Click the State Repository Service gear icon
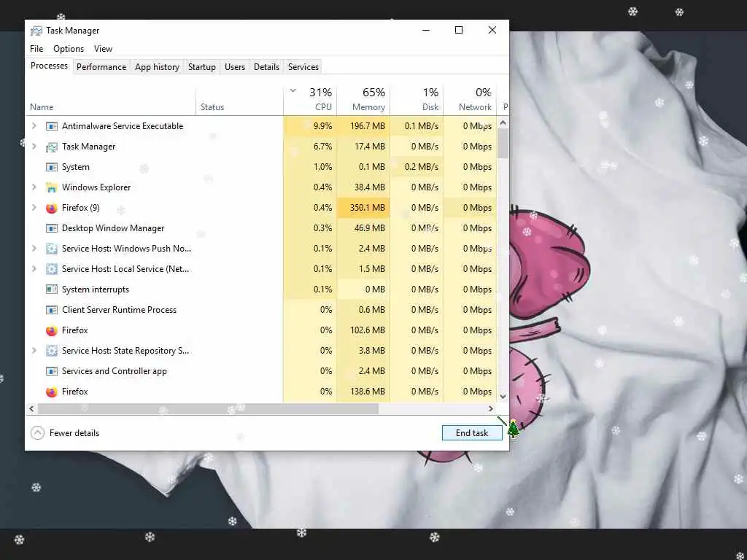This screenshot has height=560, width=747. (x=52, y=351)
